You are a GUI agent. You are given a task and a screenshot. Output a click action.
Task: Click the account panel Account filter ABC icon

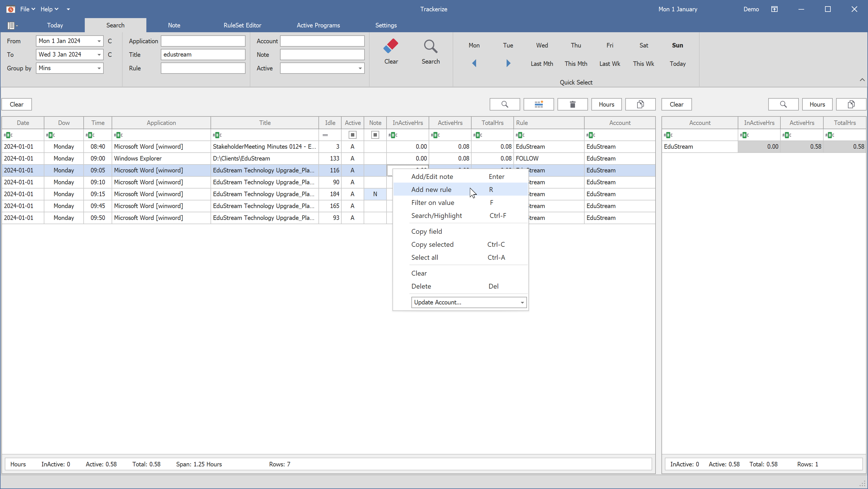[668, 135]
